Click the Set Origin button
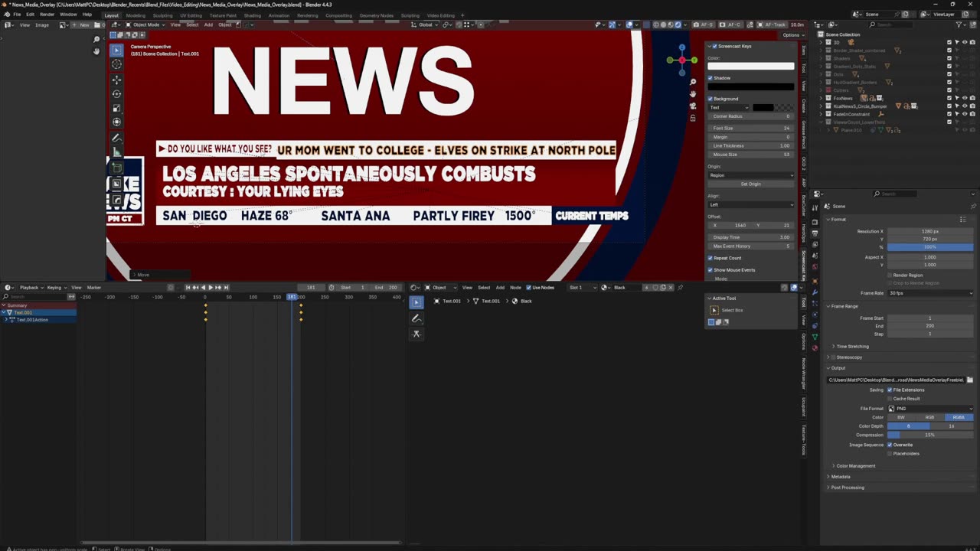Screen dimensions: 980x551 (751, 184)
